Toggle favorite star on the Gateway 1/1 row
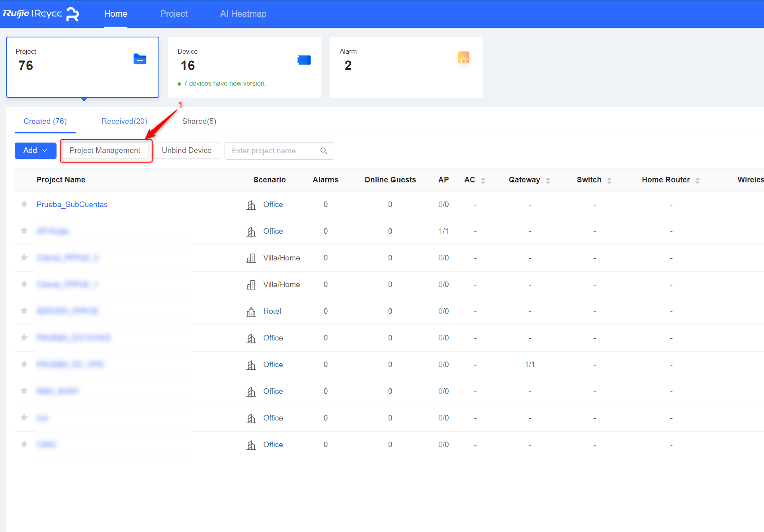The image size is (764, 532). tap(24, 364)
